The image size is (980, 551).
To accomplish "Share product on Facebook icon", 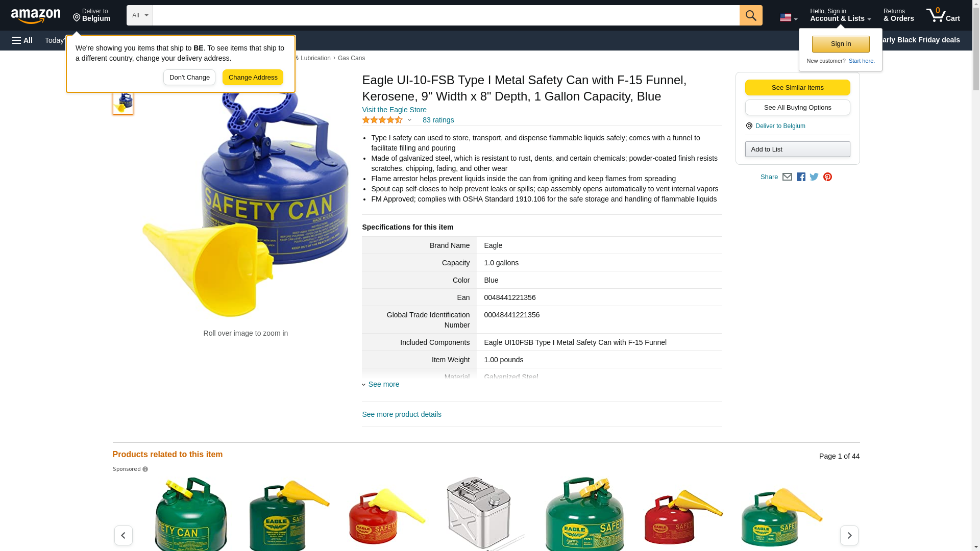I will (801, 177).
